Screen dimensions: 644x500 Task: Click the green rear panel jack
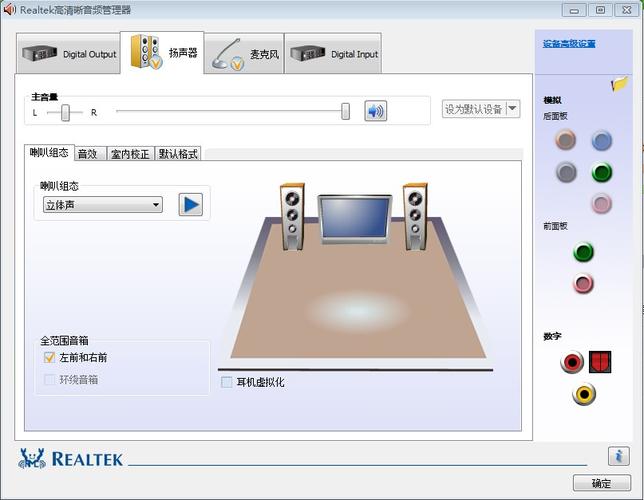[602, 172]
